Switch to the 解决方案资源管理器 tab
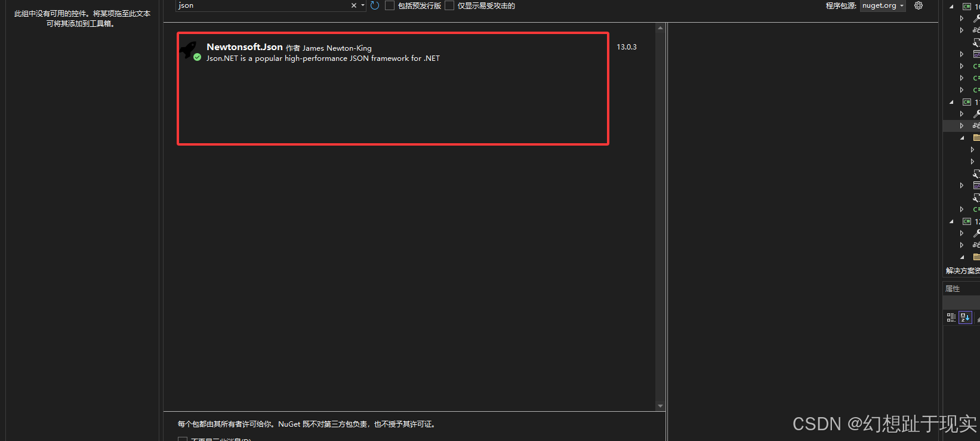The height and width of the screenshot is (441, 980). (x=962, y=271)
